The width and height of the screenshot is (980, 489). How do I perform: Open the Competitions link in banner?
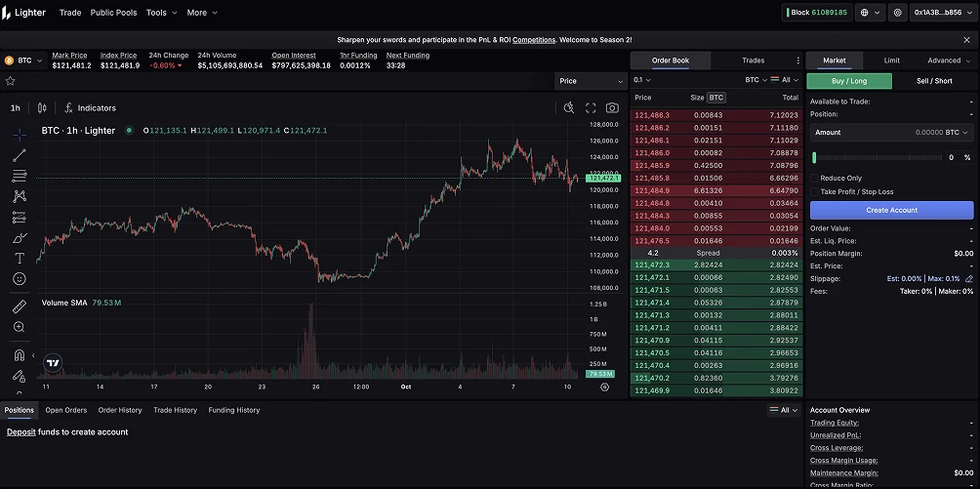coord(534,39)
